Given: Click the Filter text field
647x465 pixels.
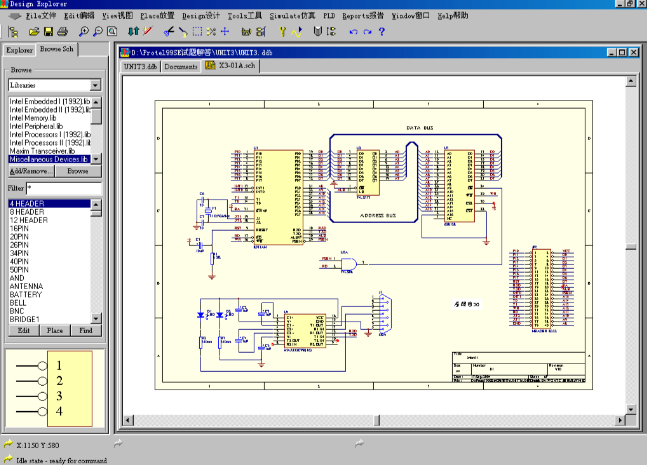Looking at the screenshot, I should click(63, 188).
